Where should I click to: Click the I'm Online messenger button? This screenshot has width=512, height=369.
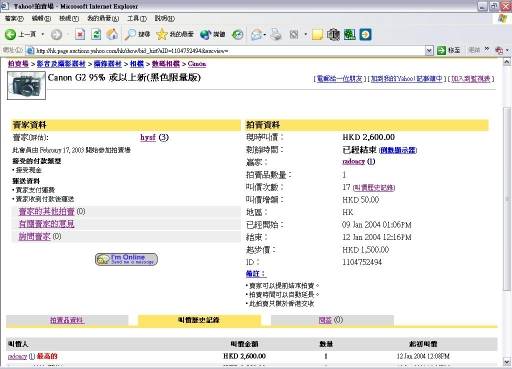click(x=126, y=259)
